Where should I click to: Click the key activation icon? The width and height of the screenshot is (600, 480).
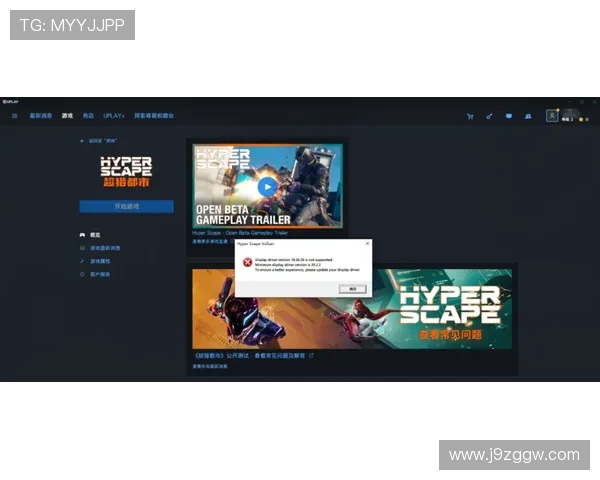[489, 116]
